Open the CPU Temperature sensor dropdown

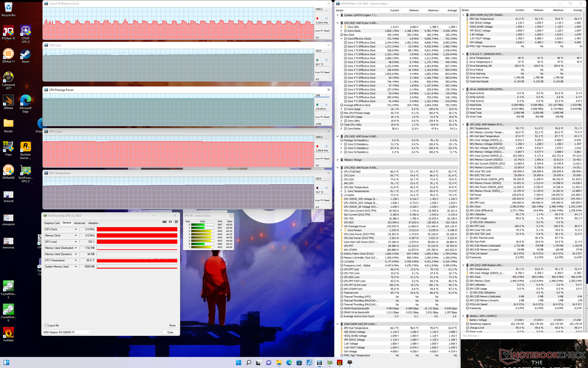76,260
